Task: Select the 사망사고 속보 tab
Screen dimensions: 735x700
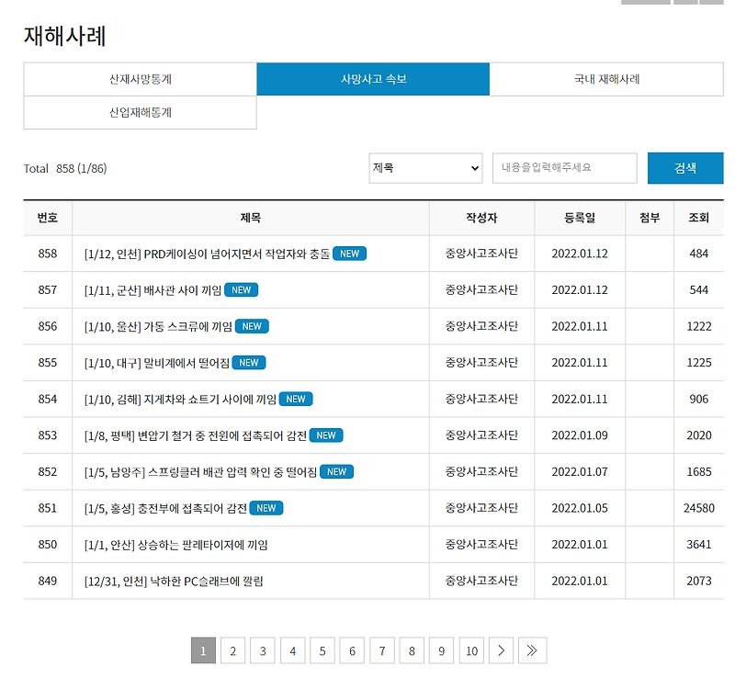Action: (373, 79)
